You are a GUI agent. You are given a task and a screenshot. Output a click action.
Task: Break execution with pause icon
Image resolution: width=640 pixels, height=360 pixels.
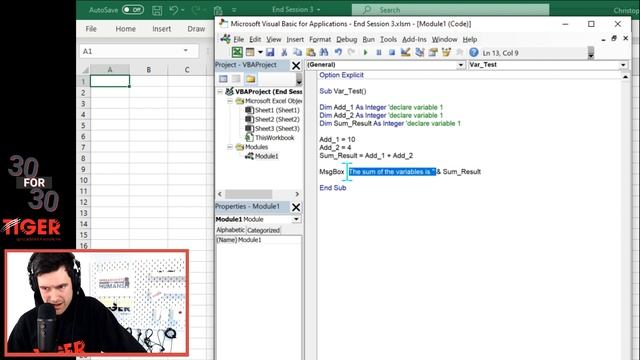[x=378, y=52]
